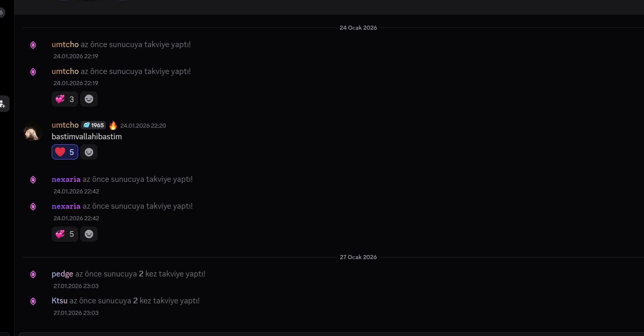
Task: Click the boost gem icon beside first umtcho message
Action: 33,45
